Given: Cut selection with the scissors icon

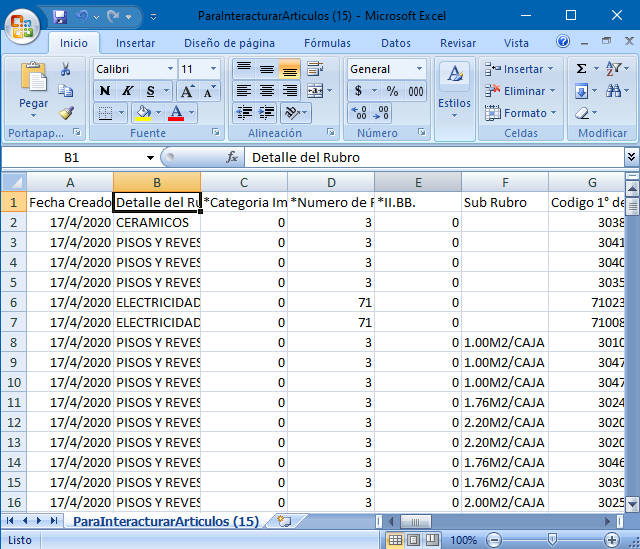Looking at the screenshot, I should tap(65, 69).
